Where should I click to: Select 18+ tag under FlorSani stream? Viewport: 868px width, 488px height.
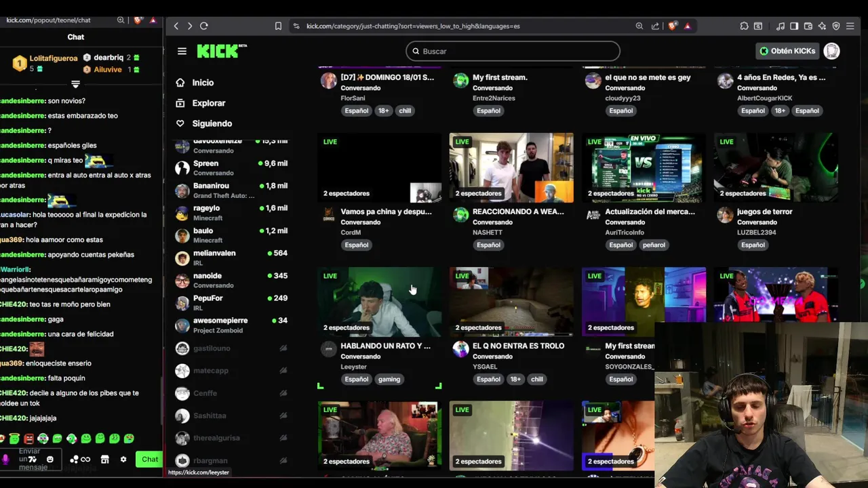click(x=383, y=110)
